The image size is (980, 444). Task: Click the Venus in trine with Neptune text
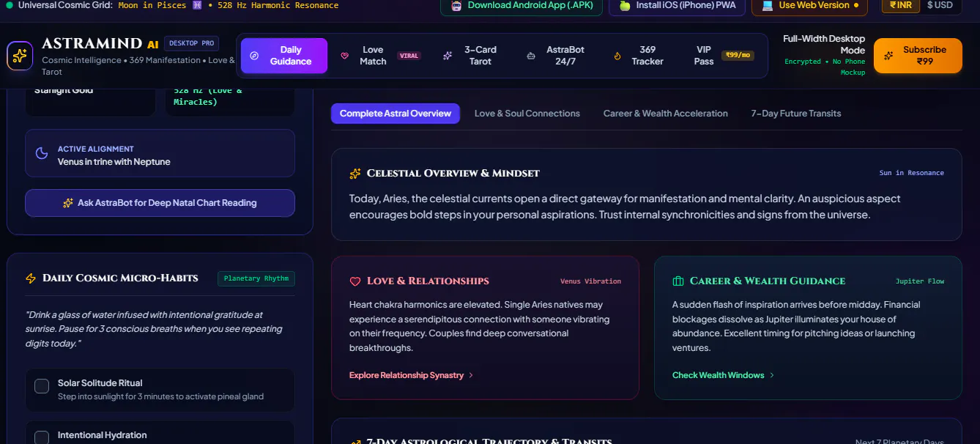click(114, 162)
